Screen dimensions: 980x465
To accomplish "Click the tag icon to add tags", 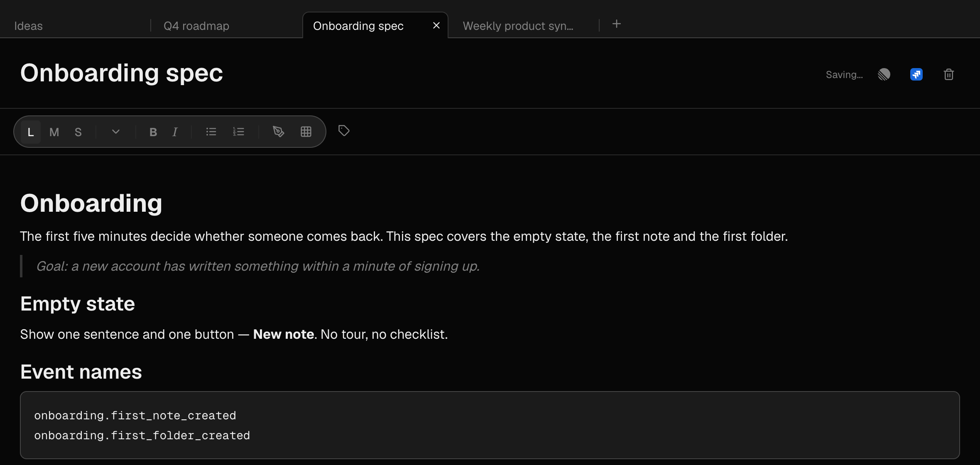I will point(344,131).
